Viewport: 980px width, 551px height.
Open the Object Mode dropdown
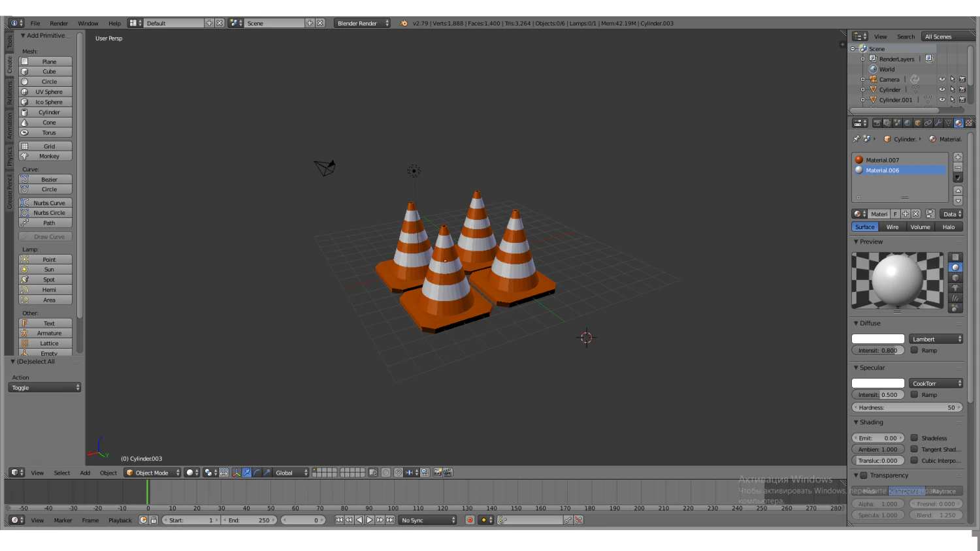pos(152,473)
